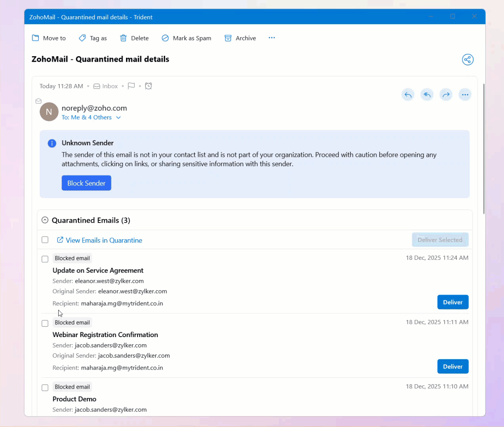This screenshot has height=427, width=504.
Task: Open View Emails in Quarantine link
Action: pos(99,240)
